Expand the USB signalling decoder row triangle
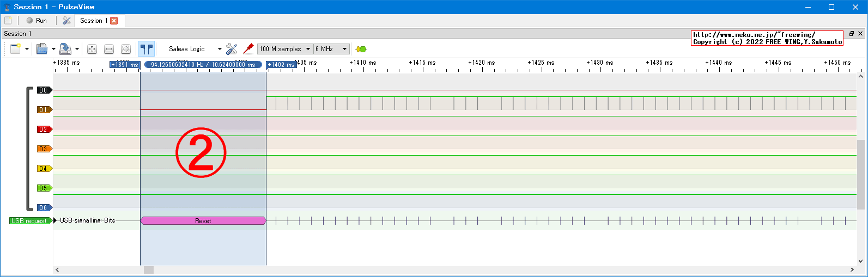868x277 pixels. tap(55, 221)
